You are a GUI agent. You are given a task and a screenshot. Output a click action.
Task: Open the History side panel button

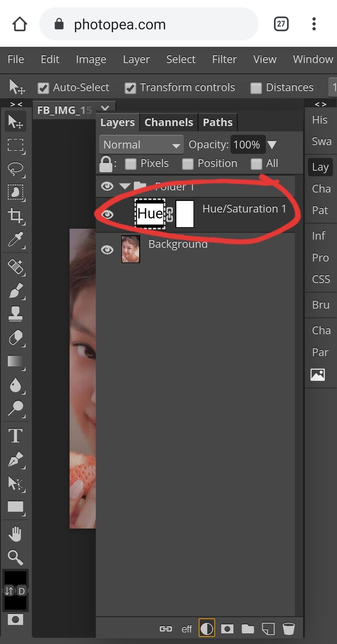click(x=320, y=120)
